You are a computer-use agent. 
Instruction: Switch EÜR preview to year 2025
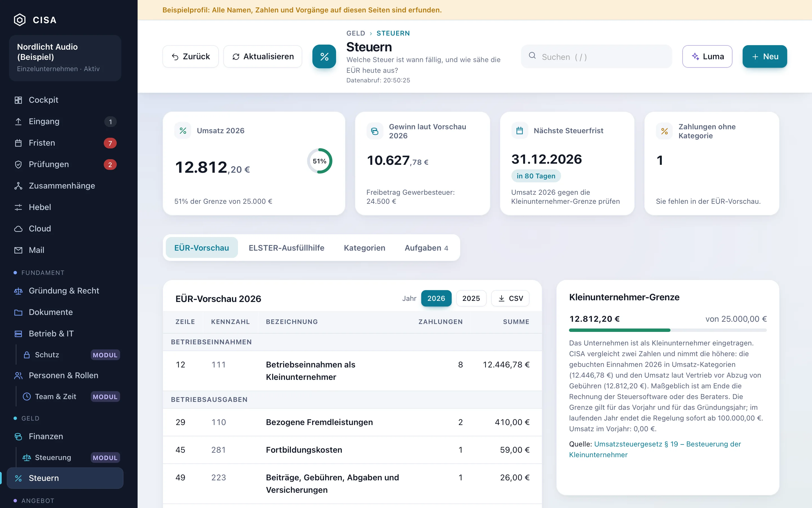[471, 298]
